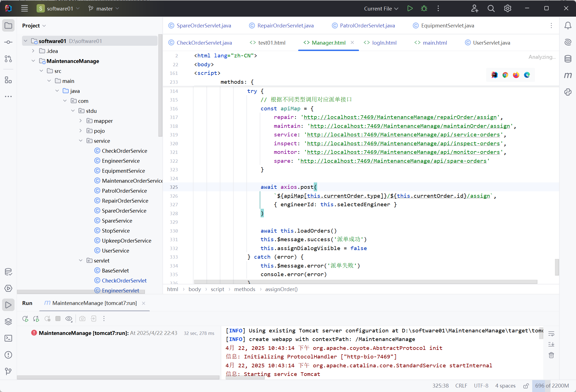Toggle the eye icon in the Run toolbar

pos(69,319)
